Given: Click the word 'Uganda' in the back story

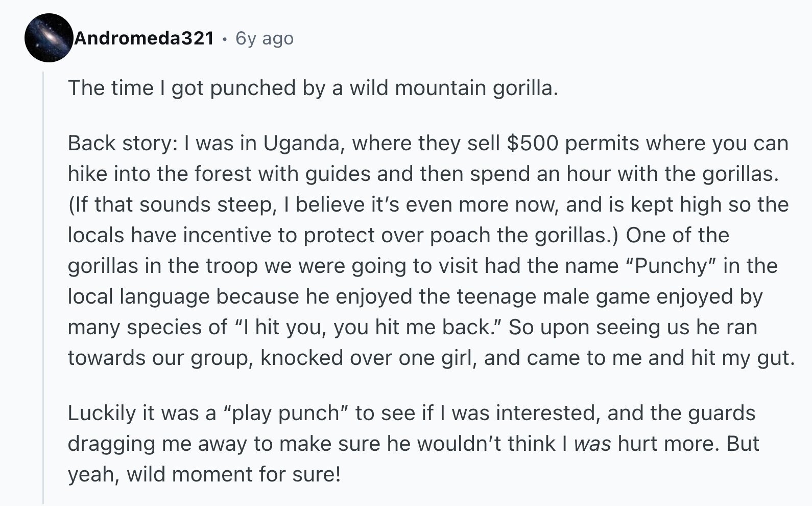Looking at the screenshot, I should point(302,144).
